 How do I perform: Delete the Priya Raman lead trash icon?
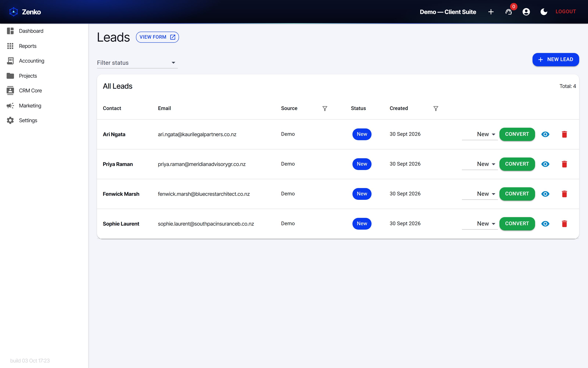[x=564, y=164]
